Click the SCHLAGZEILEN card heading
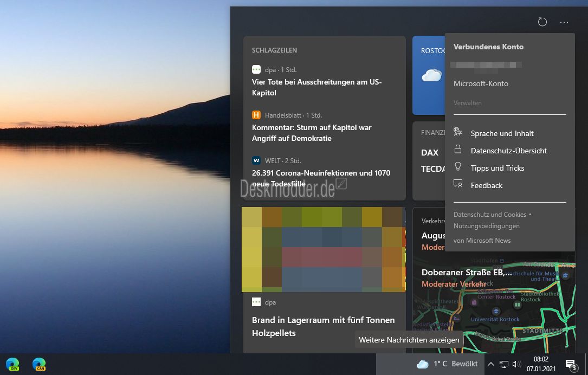This screenshot has height=375, width=588. click(275, 50)
